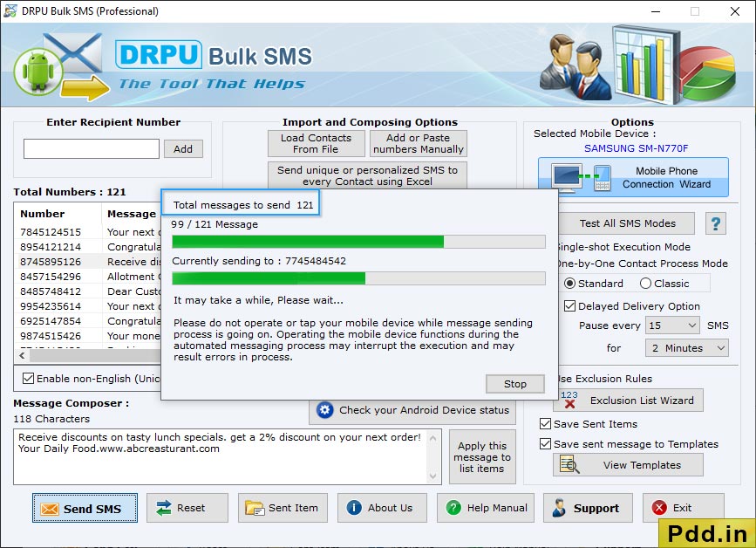
Task: Open Help Manual question mark icon
Action: coord(453,508)
